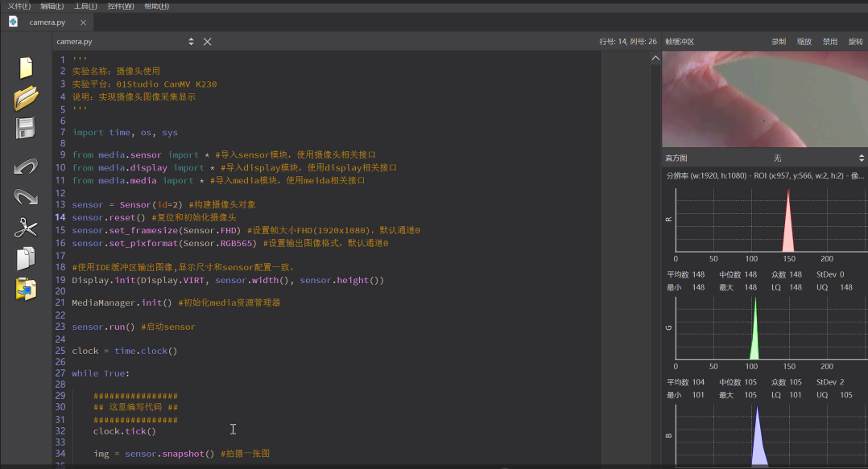Viewport: 868px width, 469px height.
Task: Click the New File icon
Action: click(x=26, y=68)
